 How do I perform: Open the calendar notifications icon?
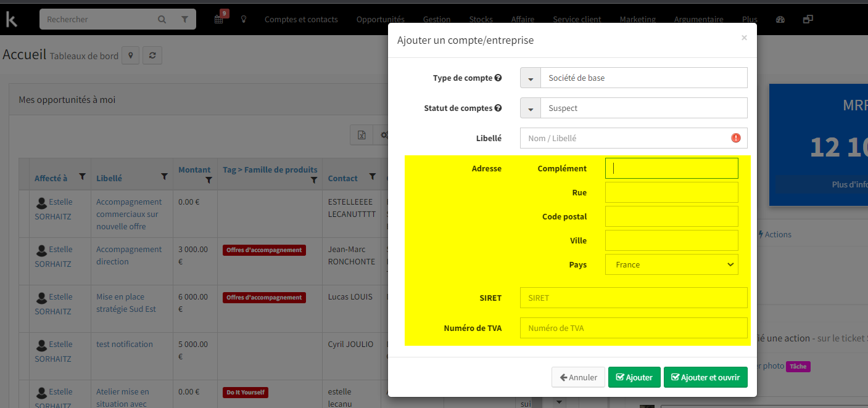[219, 19]
